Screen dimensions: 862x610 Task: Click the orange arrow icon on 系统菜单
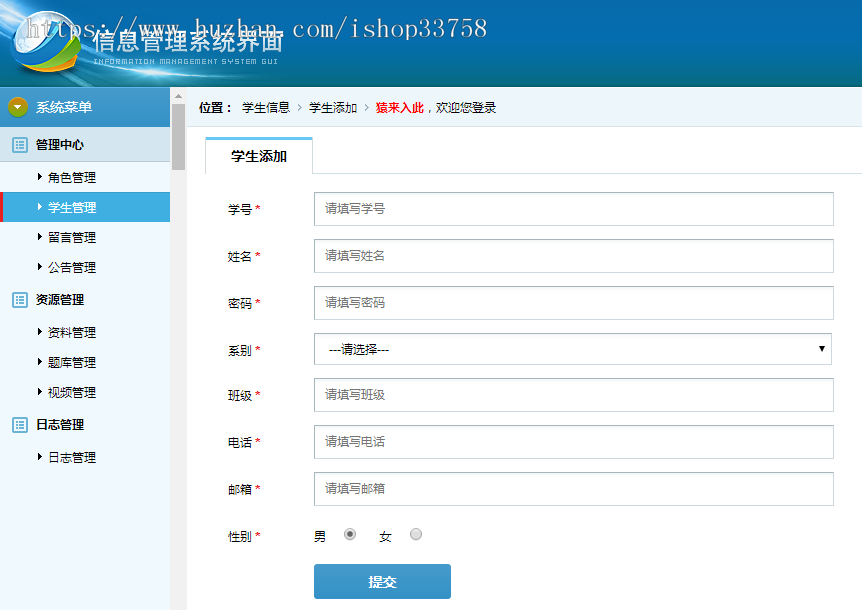pos(16,106)
